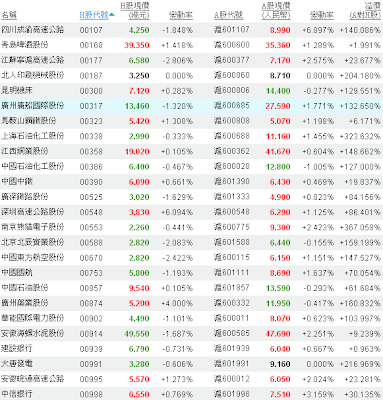Screen dimensions: 383x400
Task: Click H-share price 5.800
Action: tap(139, 273)
